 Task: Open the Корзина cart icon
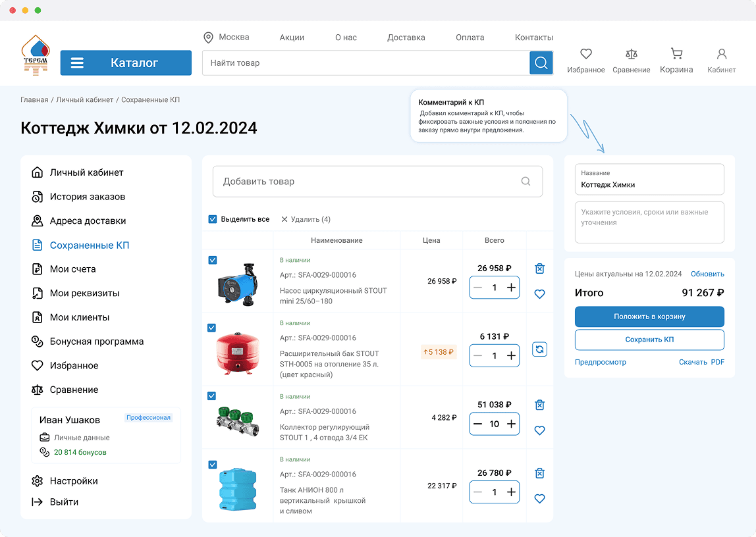[x=676, y=53]
